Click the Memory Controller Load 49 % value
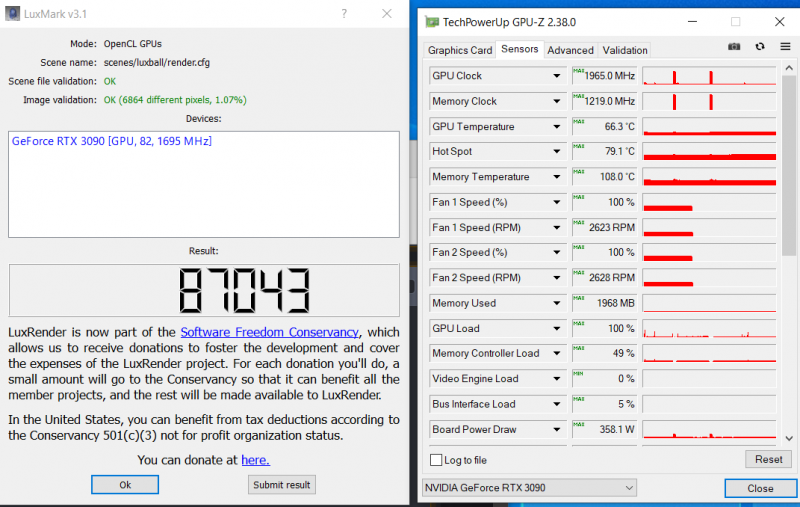This screenshot has width=800, height=507. click(x=623, y=353)
